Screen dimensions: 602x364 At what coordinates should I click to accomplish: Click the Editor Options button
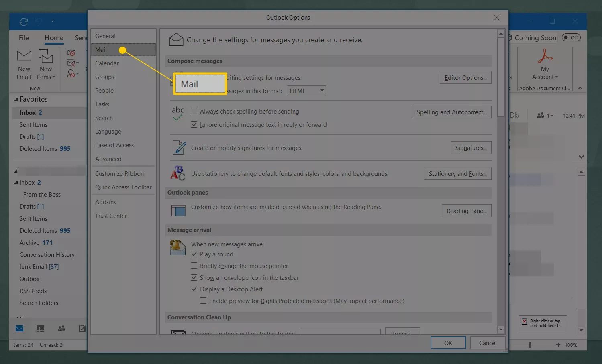465,77
